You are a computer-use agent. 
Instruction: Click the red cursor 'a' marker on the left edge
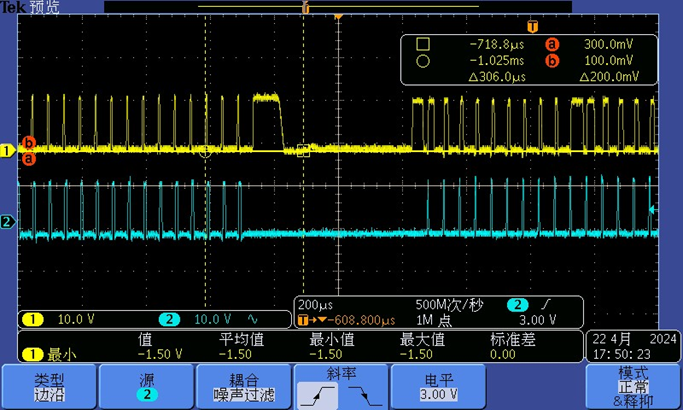(x=28, y=158)
